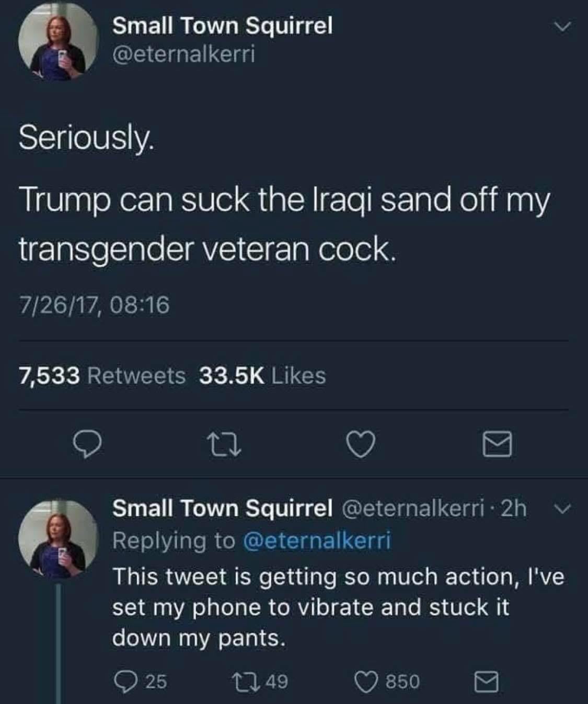View the 33.5K Likes list
The image size is (588, 704).
pyautogui.click(x=262, y=375)
